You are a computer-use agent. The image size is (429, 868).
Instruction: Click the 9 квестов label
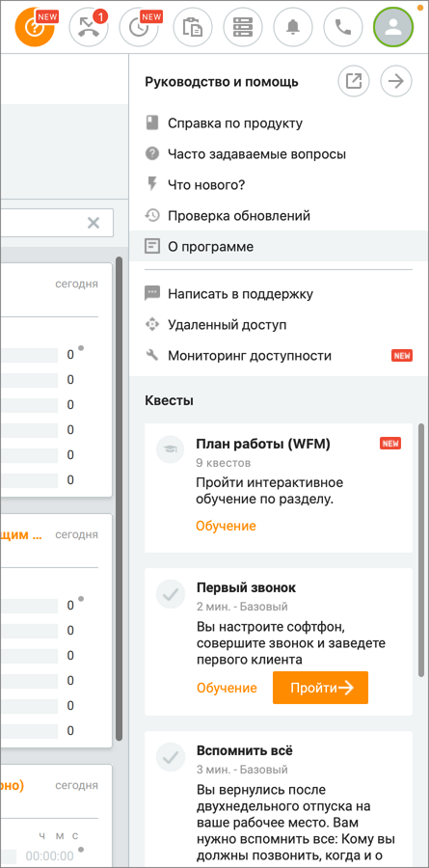click(224, 463)
